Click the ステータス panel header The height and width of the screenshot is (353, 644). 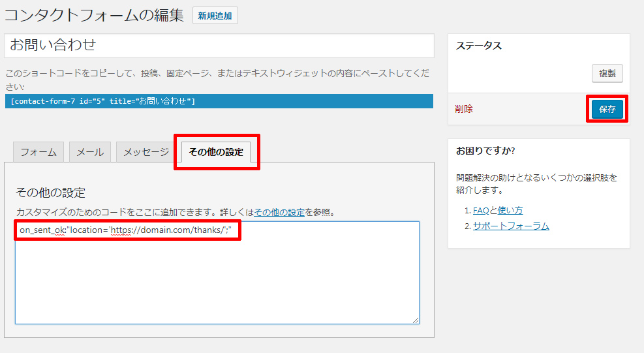click(479, 46)
